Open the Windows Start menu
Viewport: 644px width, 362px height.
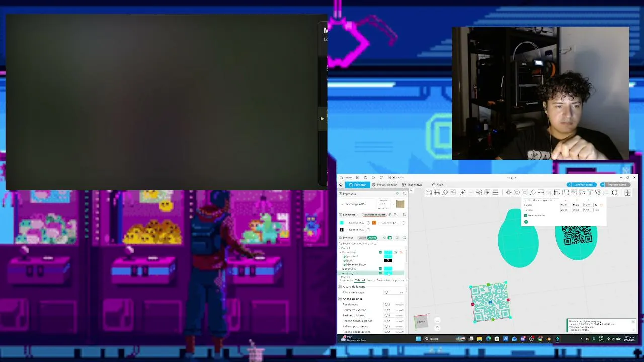click(x=418, y=339)
